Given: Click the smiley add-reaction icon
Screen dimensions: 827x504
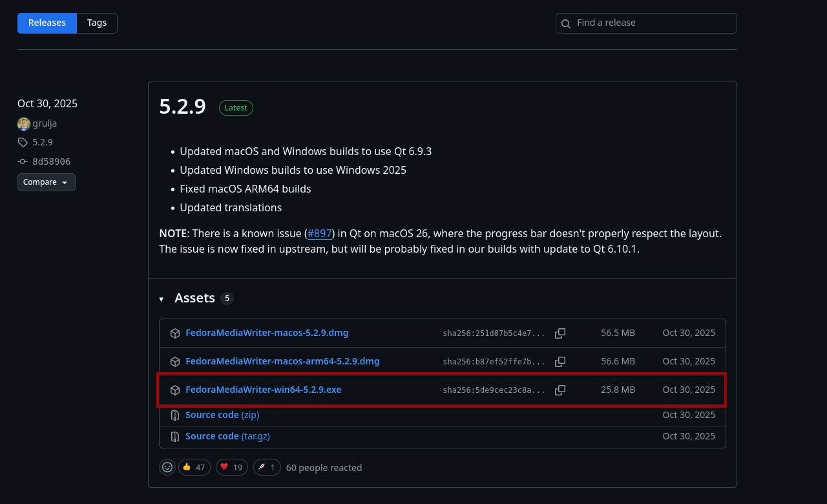Looking at the screenshot, I should coord(167,467).
